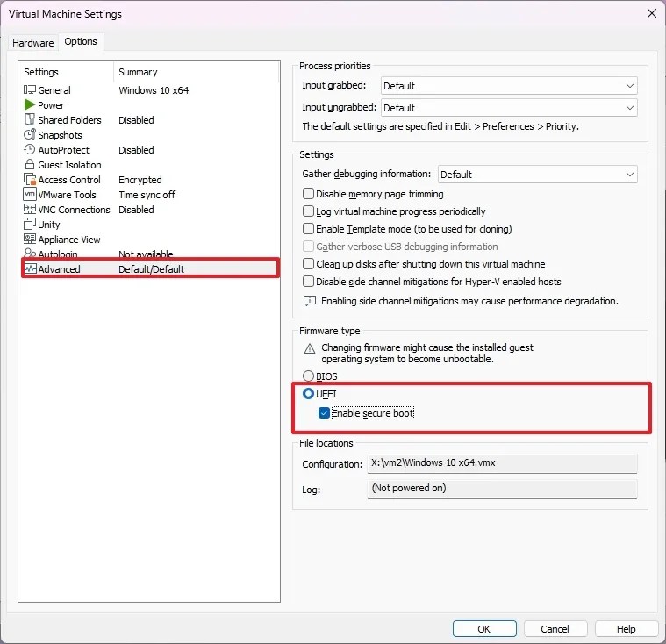Select the General settings row label
Viewport: 666px width, 644px height.
click(54, 90)
